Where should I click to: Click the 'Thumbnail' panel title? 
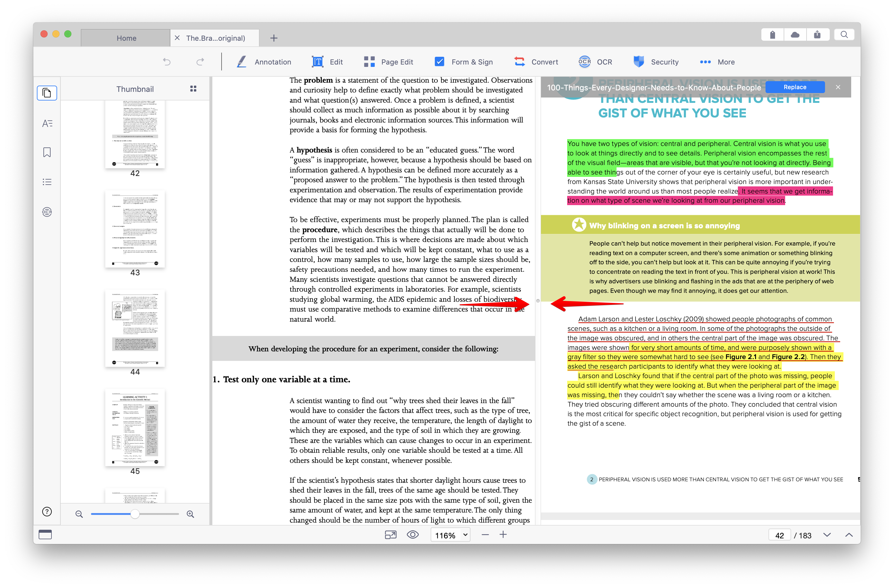coord(135,89)
